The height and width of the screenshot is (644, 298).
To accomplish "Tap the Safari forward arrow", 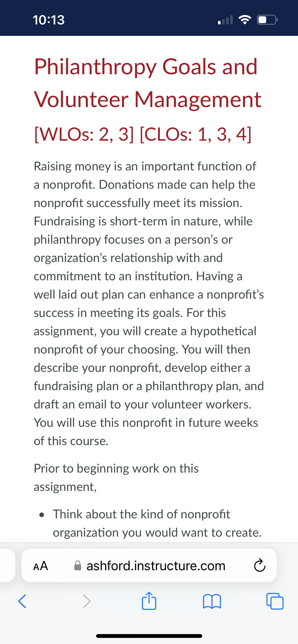I will tap(87, 601).
